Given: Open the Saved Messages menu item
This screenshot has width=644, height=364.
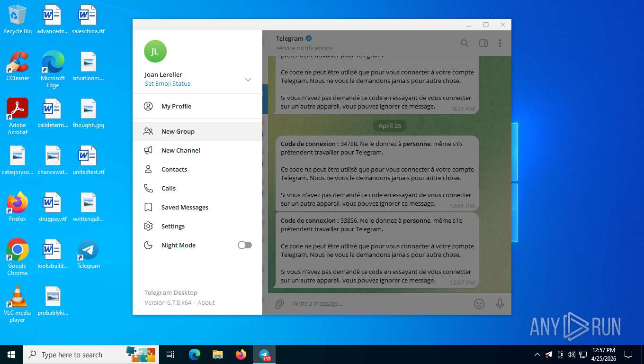Looking at the screenshot, I should coord(197,207).
